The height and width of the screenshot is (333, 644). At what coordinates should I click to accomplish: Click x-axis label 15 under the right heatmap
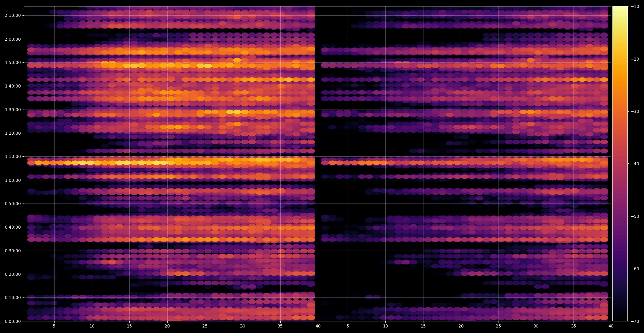(423, 326)
